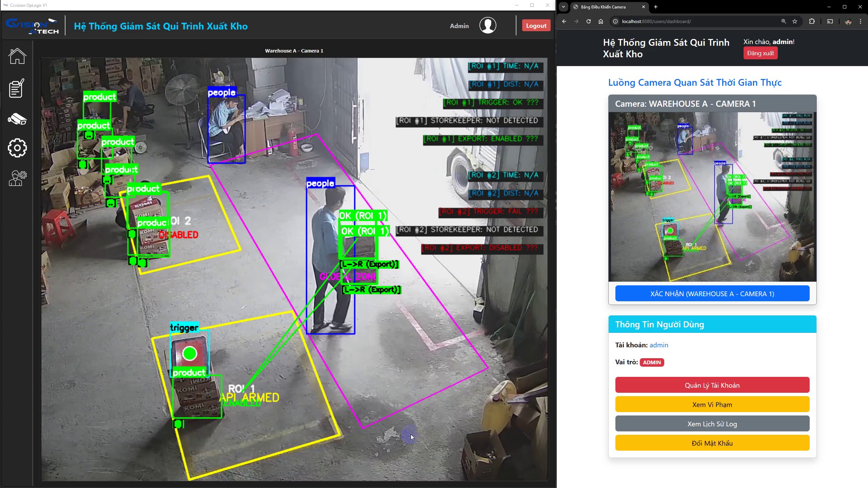Open the clipboard report icon

tap(17, 88)
